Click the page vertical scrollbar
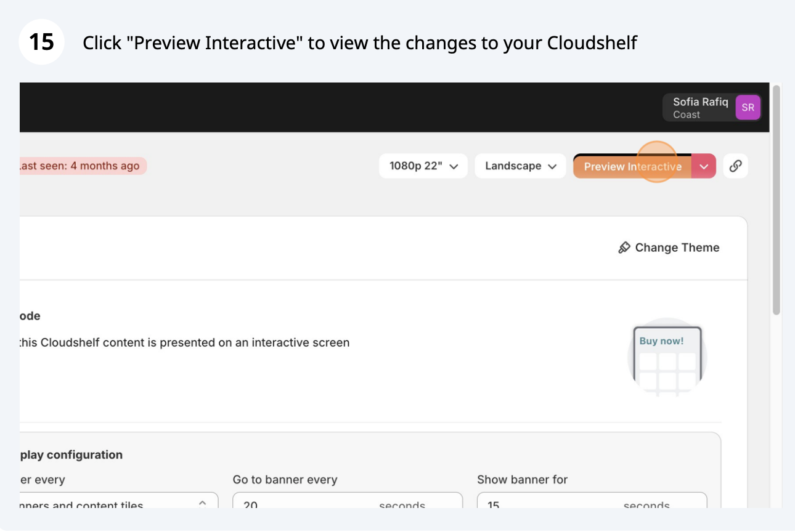The image size is (795, 532). point(777,200)
